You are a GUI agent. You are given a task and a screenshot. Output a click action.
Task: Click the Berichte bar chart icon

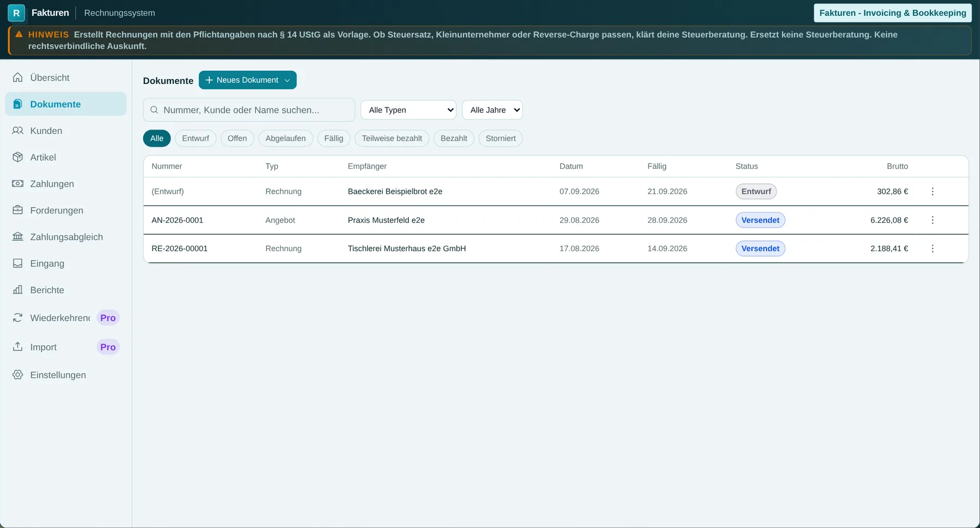click(18, 290)
